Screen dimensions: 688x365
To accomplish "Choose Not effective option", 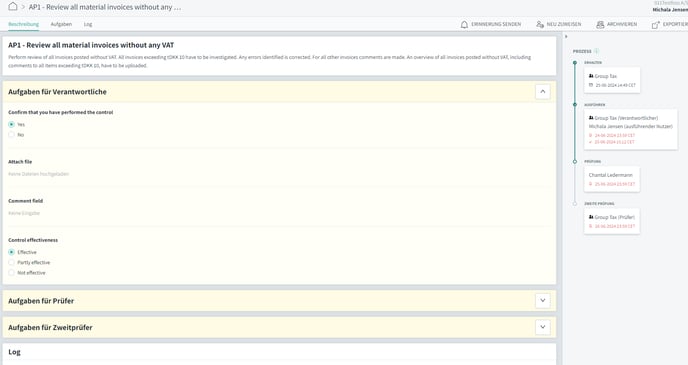I will pos(11,273).
